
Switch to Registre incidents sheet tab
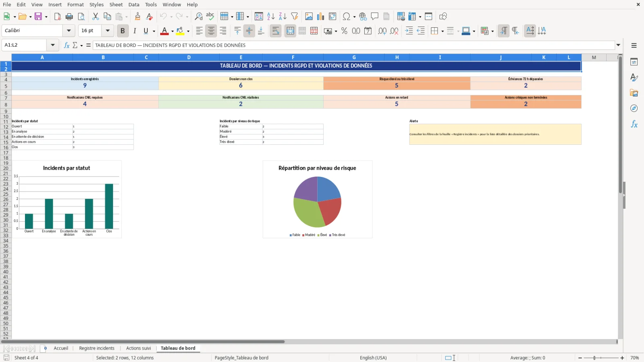click(x=97, y=348)
